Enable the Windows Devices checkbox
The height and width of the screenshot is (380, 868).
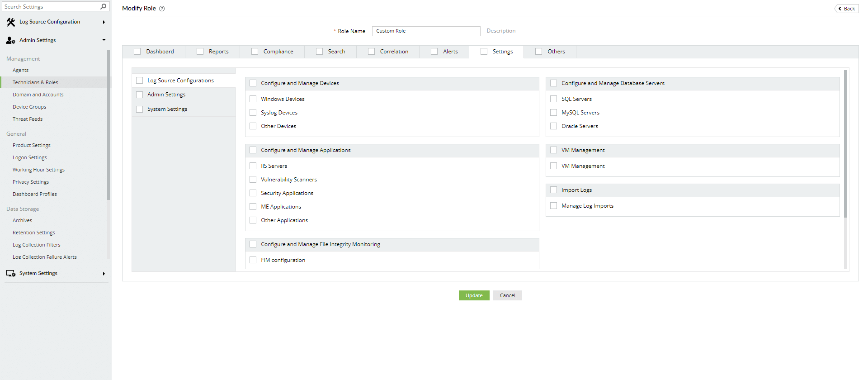pyautogui.click(x=253, y=99)
